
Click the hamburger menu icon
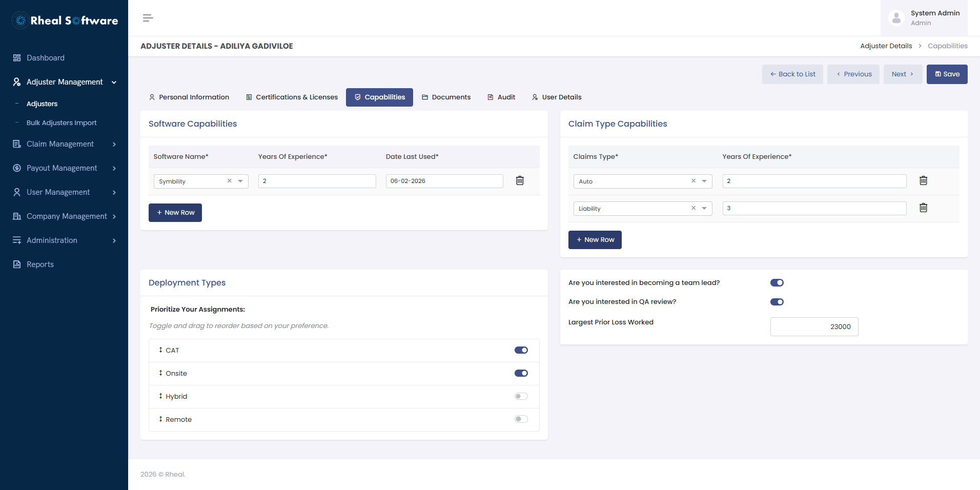coord(148,18)
